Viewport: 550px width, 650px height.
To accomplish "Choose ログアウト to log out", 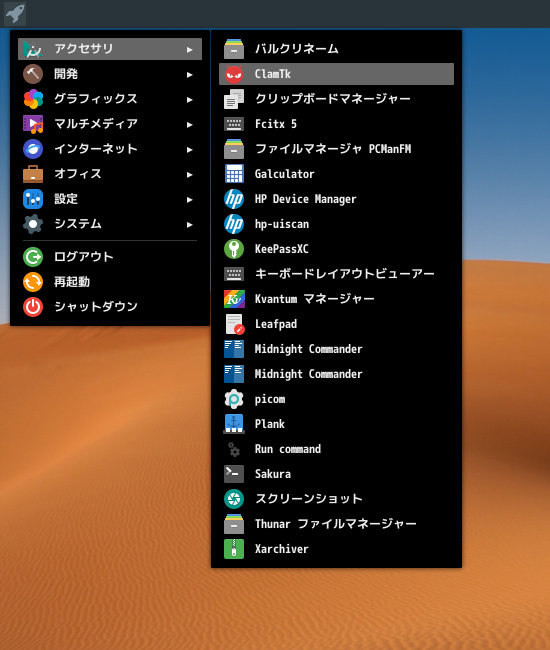I will click(110, 257).
